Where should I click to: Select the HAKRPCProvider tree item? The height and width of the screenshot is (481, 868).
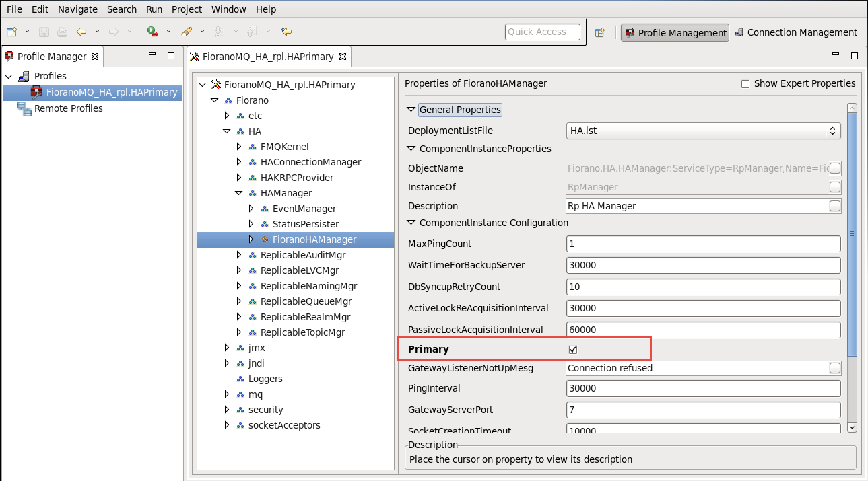coord(297,178)
